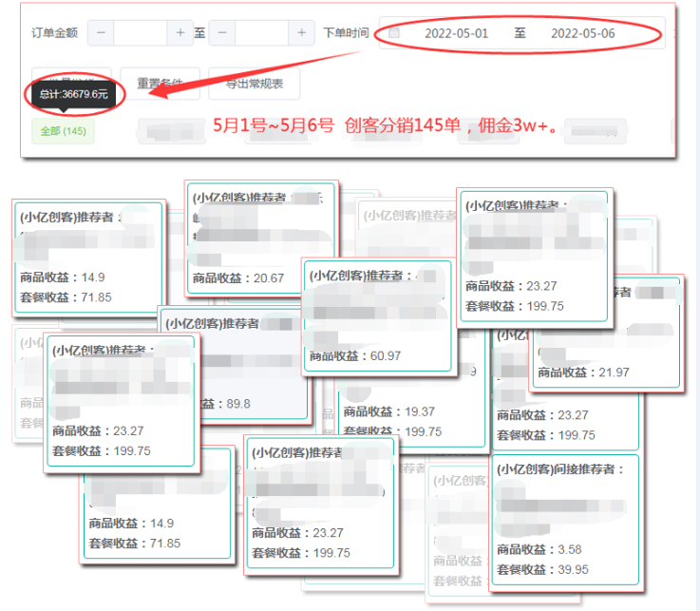Click the 导出常规表 export button
The image size is (700, 611).
click(x=254, y=84)
